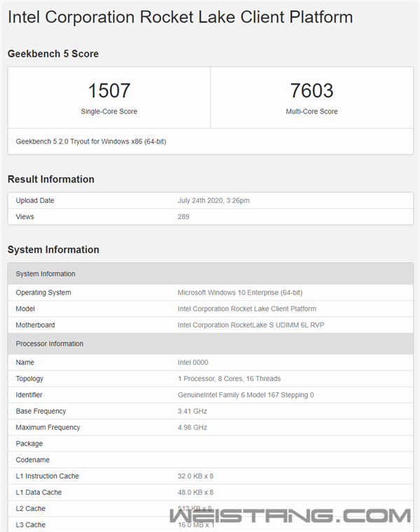Select RocketLake S UDIMM 6L RVP value
Screen dimensions: 420x532
pyautogui.click(x=251, y=325)
